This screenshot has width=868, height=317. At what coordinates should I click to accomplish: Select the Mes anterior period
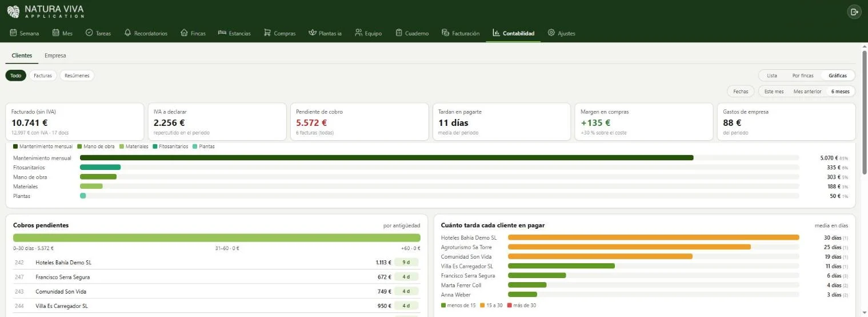[x=807, y=92]
